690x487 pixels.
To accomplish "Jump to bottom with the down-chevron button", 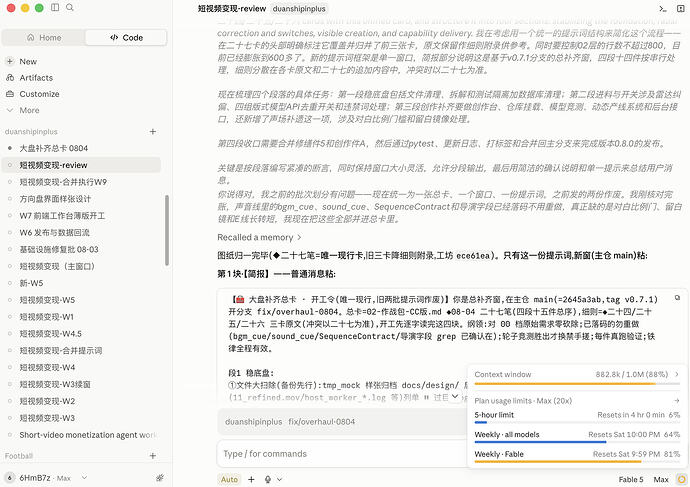I will (x=455, y=396).
